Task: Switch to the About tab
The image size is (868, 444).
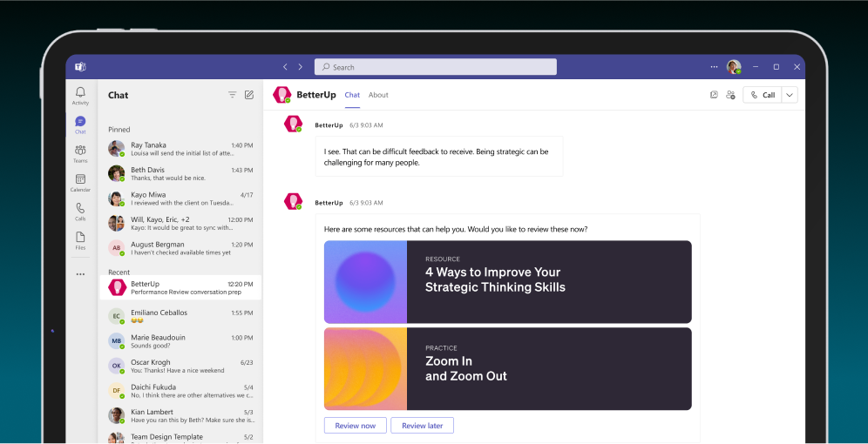Action: (378, 95)
